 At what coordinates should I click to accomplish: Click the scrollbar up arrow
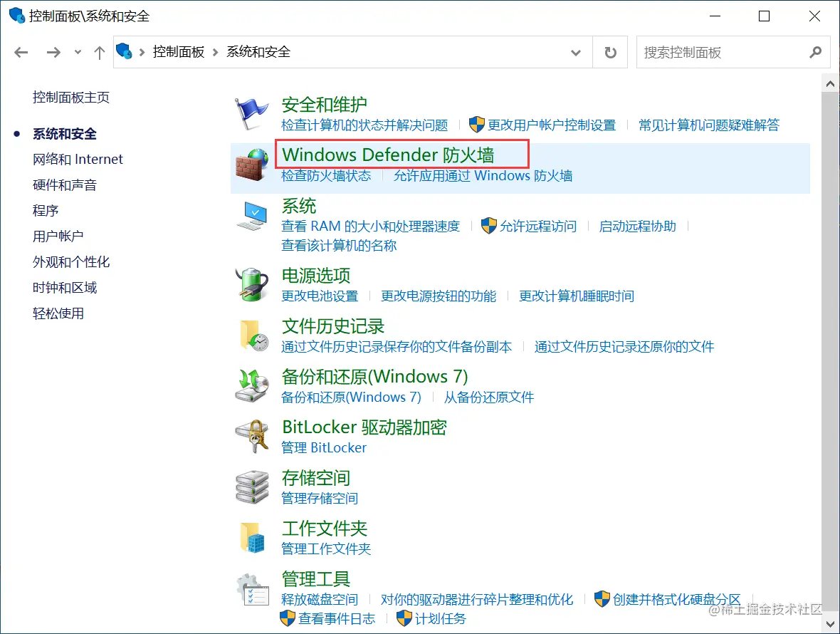tap(830, 83)
